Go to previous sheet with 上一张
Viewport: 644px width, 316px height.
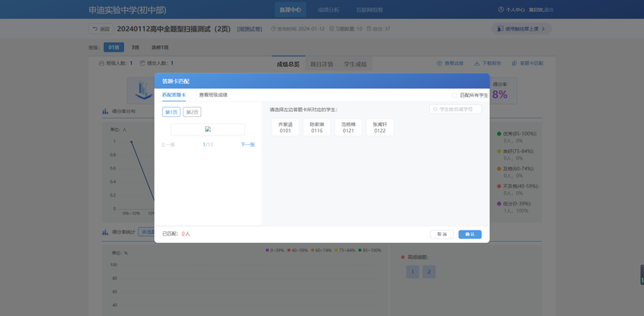(168, 144)
